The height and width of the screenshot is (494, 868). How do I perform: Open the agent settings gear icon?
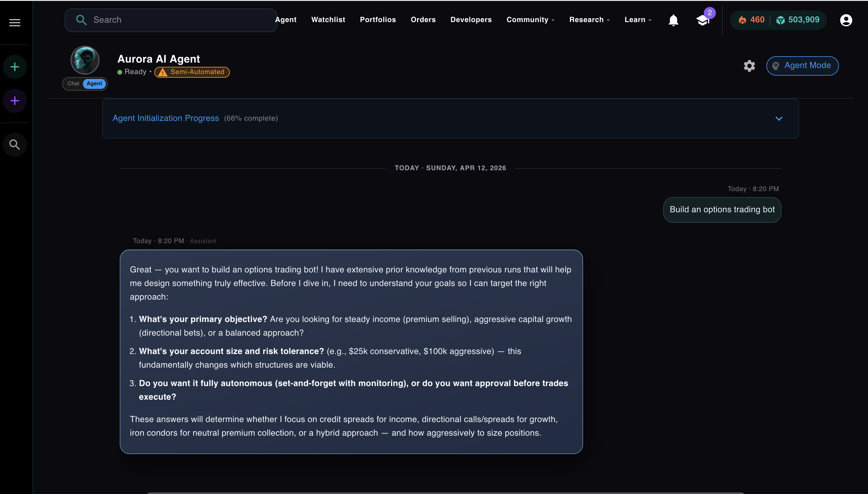click(749, 66)
